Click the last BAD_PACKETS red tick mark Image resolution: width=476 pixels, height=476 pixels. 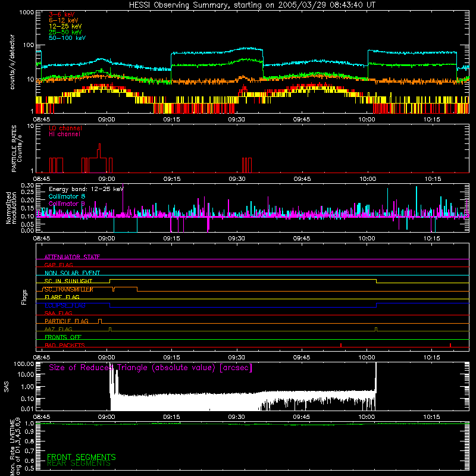pyautogui.click(x=450, y=345)
